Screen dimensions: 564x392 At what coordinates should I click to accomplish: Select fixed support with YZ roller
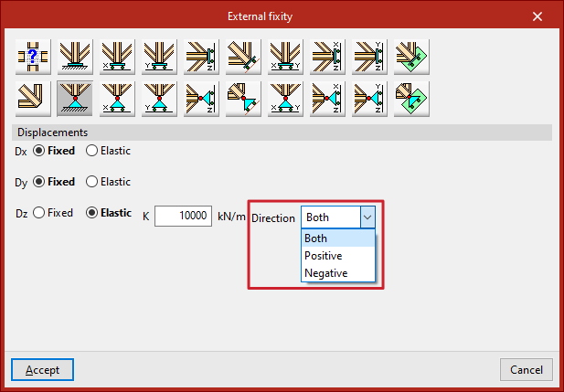click(370, 57)
